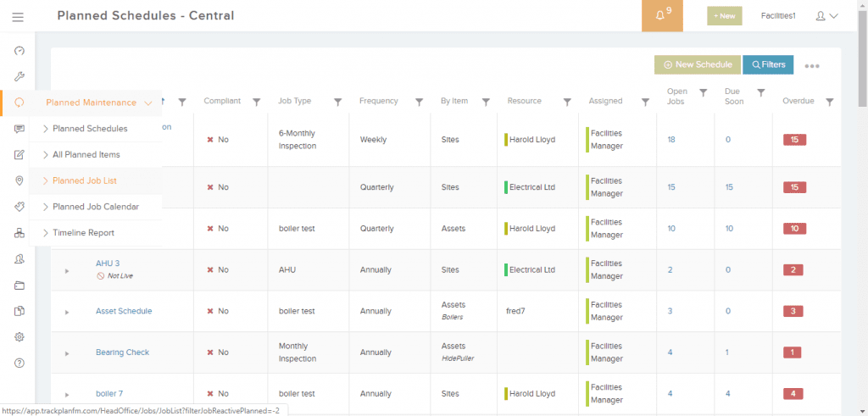Filter the By Item column

(x=486, y=102)
